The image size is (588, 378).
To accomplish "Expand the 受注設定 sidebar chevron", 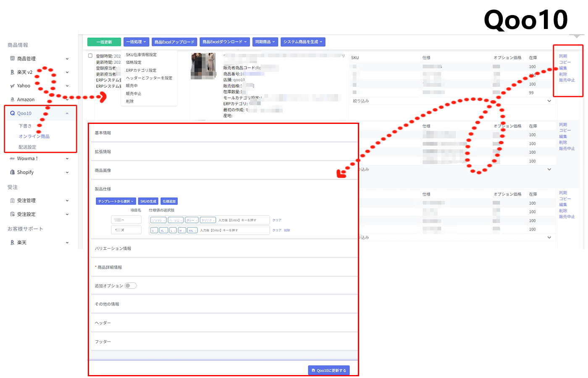I will point(67,214).
